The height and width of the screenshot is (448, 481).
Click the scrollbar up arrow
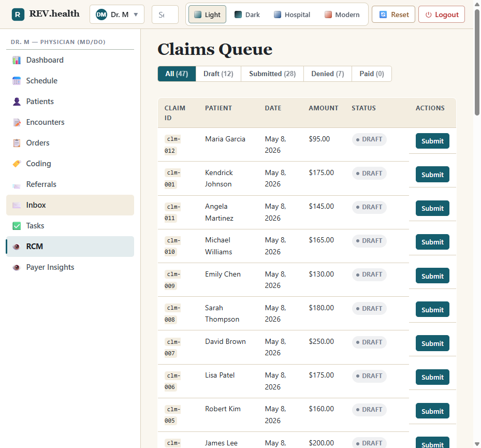tap(477, 4)
